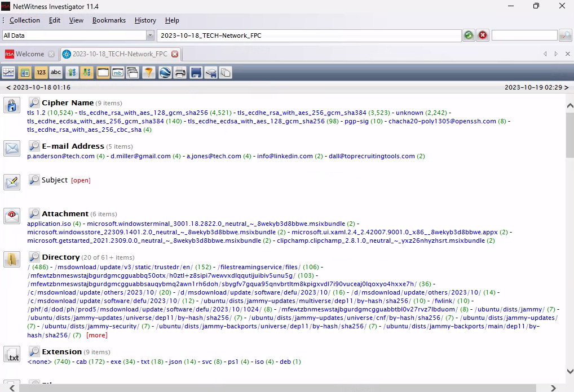574x392 pixels.
Task: Toggle the report panel view icon
Action: (x=24, y=73)
